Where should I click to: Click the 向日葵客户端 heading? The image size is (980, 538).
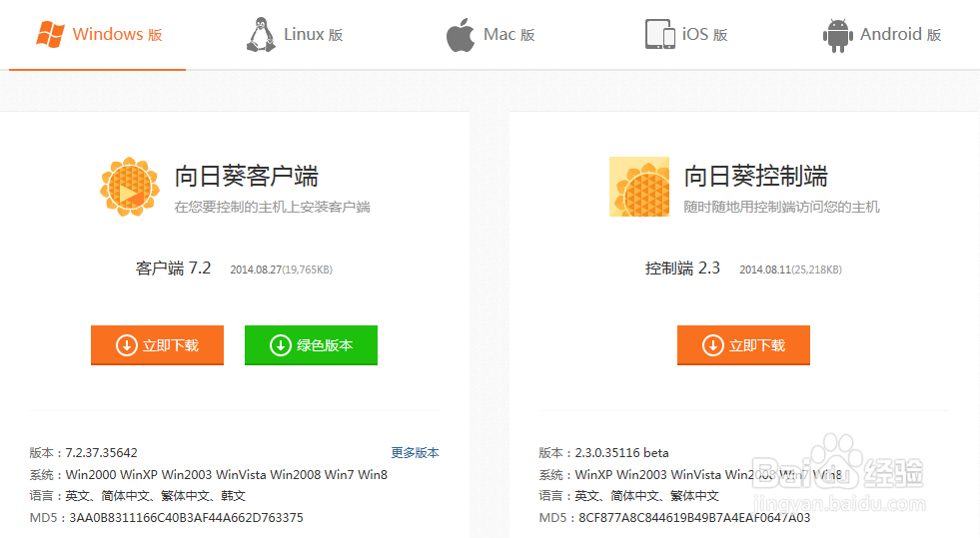[247, 176]
